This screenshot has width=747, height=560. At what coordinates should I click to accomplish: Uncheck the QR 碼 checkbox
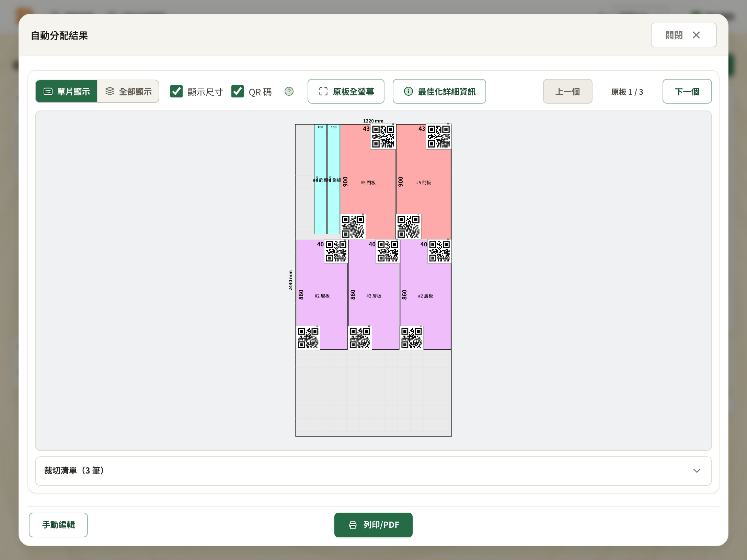(238, 91)
